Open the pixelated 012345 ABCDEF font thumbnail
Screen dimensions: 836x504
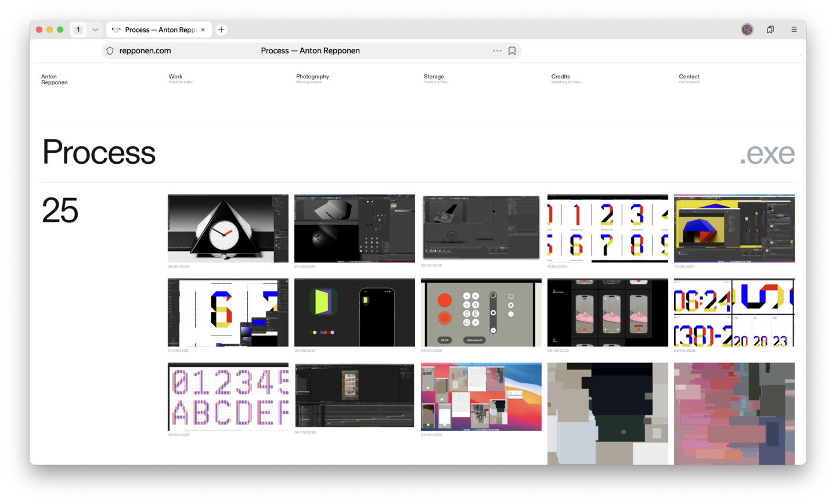click(228, 397)
